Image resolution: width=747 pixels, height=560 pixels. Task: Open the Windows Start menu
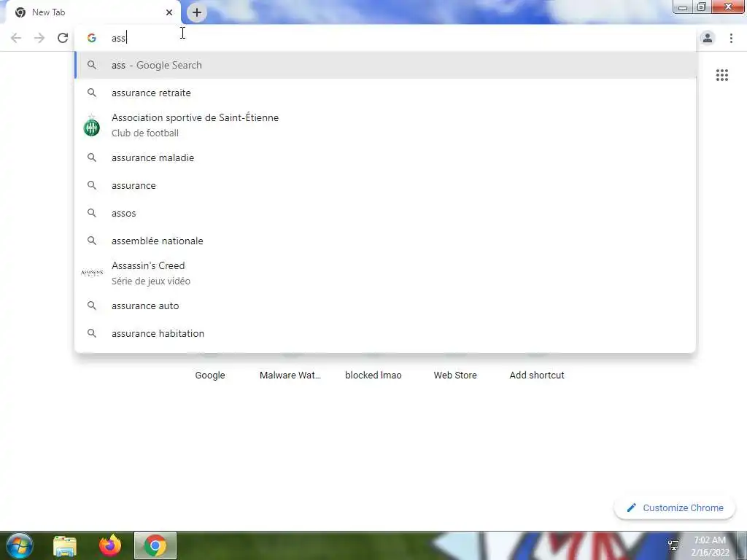[x=20, y=545]
